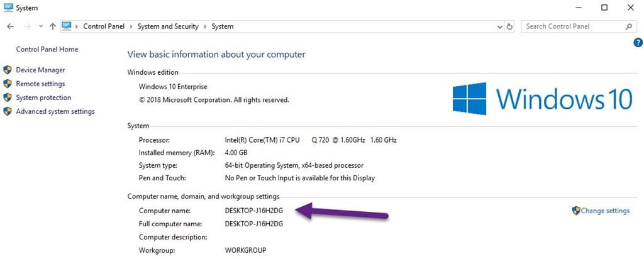
Task: Open the blue help question mark
Action: point(638,42)
